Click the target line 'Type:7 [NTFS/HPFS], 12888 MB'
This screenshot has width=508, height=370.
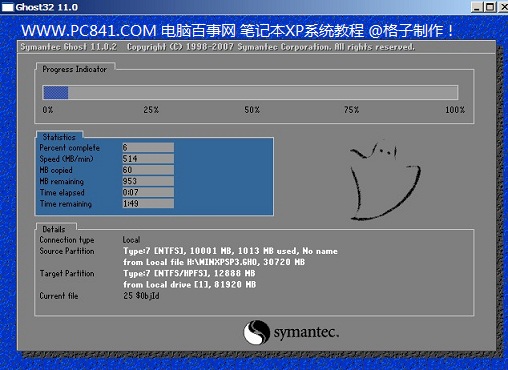[189, 274]
